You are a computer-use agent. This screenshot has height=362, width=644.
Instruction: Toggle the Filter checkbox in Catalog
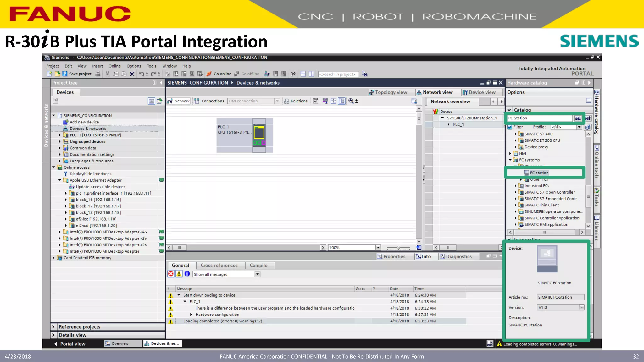pyautogui.click(x=510, y=127)
